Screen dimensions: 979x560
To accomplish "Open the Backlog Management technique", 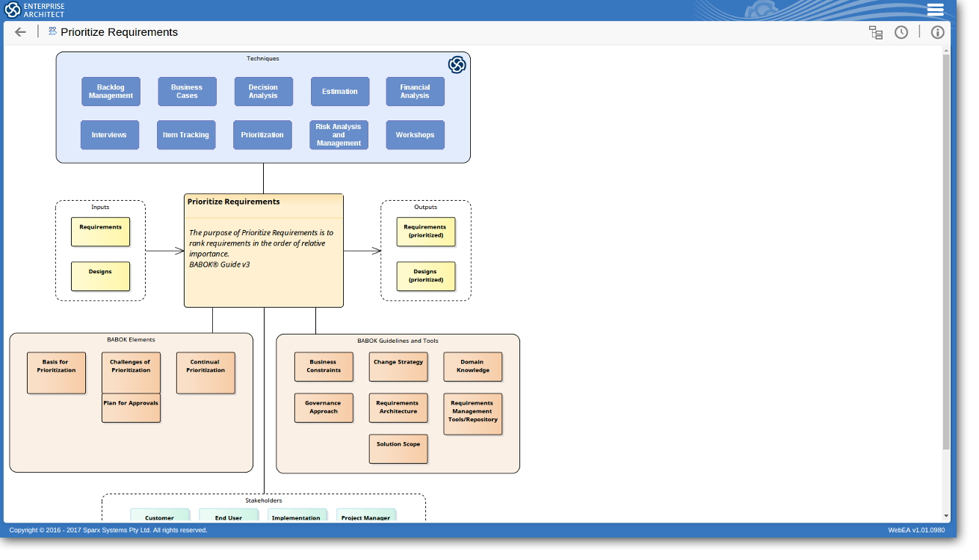I will [111, 91].
